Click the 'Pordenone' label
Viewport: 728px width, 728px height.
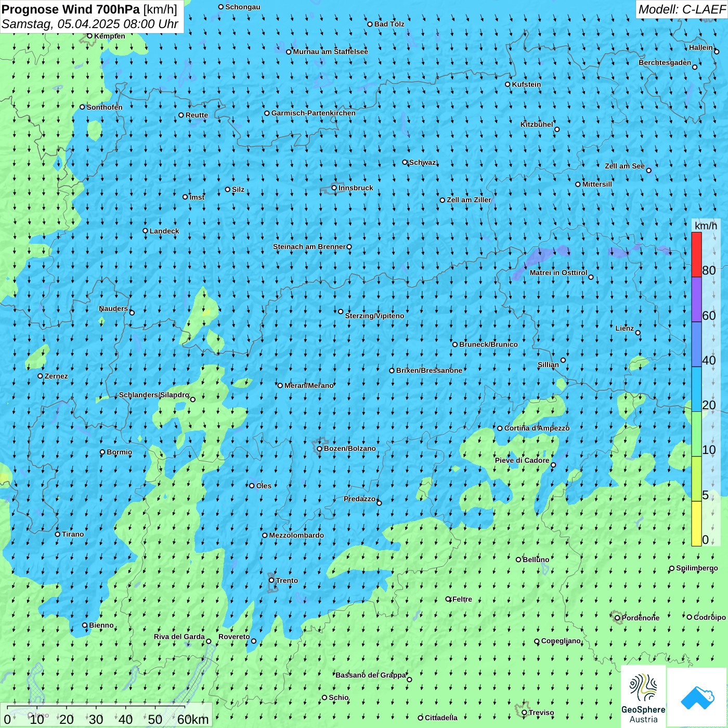(641, 618)
